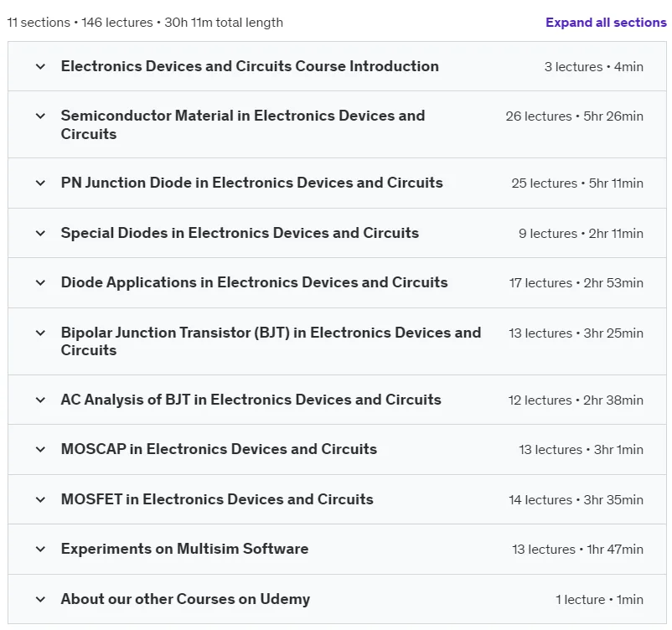Expand 'About our other Courses' chevron
The height and width of the screenshot is (630, 672).
point(40,599)
